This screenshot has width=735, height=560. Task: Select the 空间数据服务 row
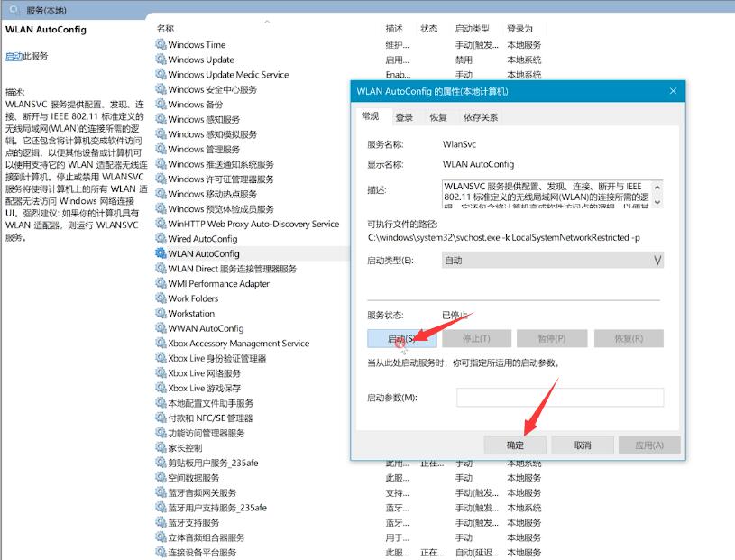(x=349, y=478)
